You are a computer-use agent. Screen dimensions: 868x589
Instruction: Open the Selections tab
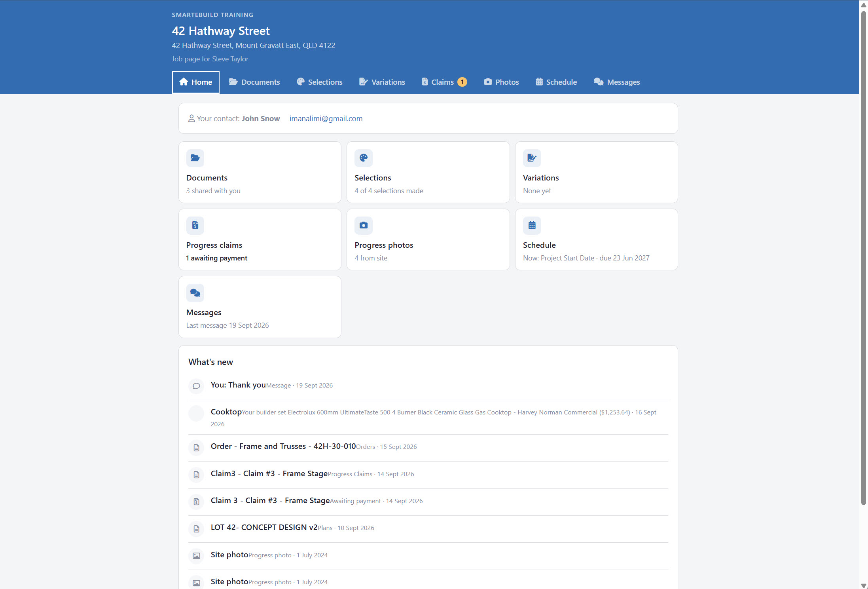click(x=320, y=82)
